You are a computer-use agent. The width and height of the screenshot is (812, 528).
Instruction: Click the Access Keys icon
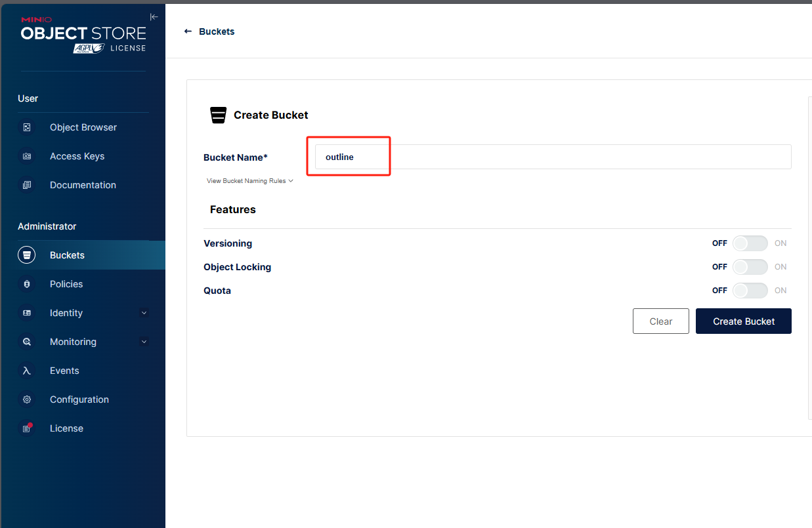pyautogui.click(x=27, y=156)
